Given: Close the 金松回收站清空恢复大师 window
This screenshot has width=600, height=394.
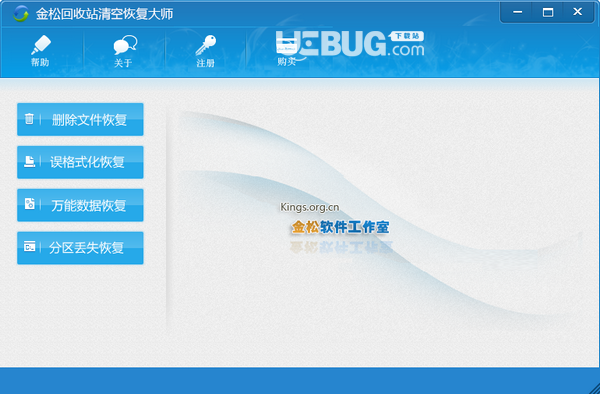Looking at the screenshot, I should tap(578, 12).
